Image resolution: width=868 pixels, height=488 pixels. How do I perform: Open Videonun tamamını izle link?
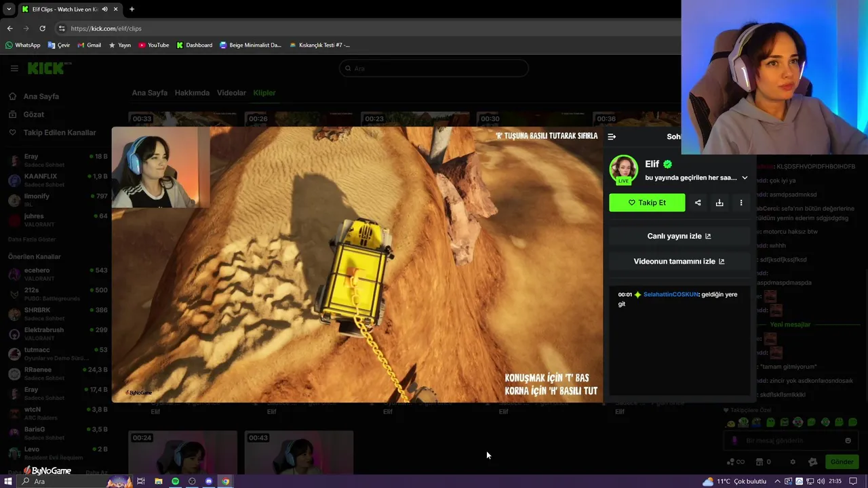coord(679,261)
